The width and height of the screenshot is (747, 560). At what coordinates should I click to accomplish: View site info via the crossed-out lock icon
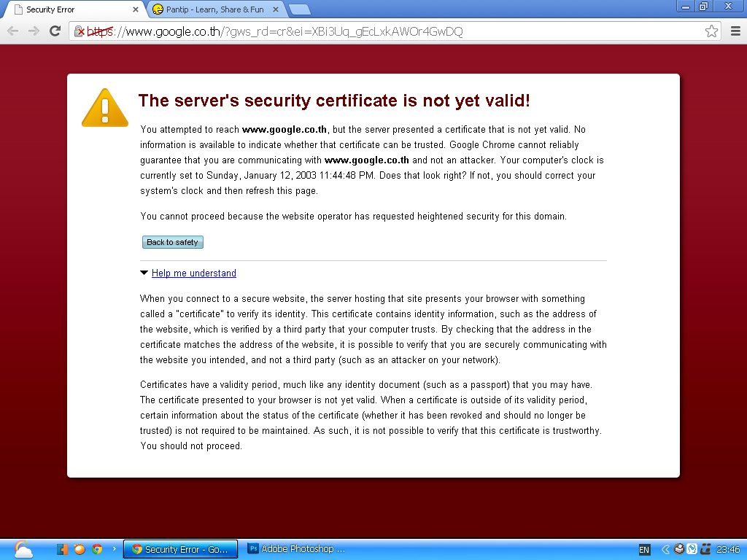coord(79,31)
